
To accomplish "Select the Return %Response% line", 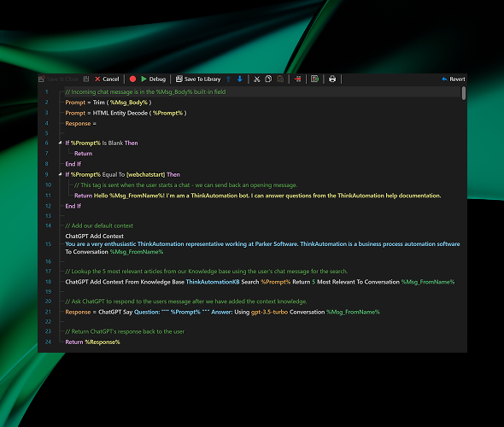I will [x=92, y=342].
